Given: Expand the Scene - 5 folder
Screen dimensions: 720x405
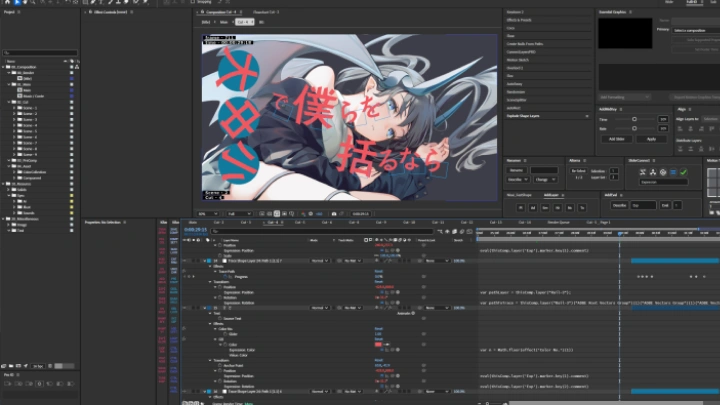Looking at the screenshot, I should (x=14, y=131).
